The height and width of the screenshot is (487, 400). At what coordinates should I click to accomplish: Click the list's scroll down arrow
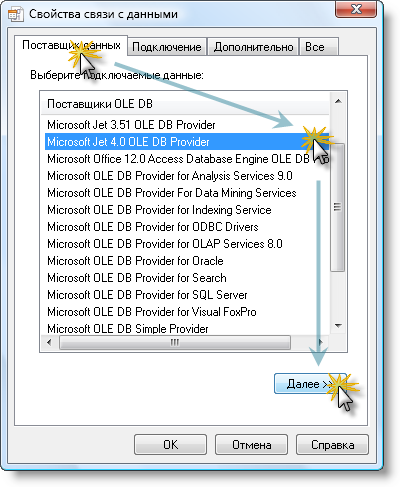click(x=338, y=326)
